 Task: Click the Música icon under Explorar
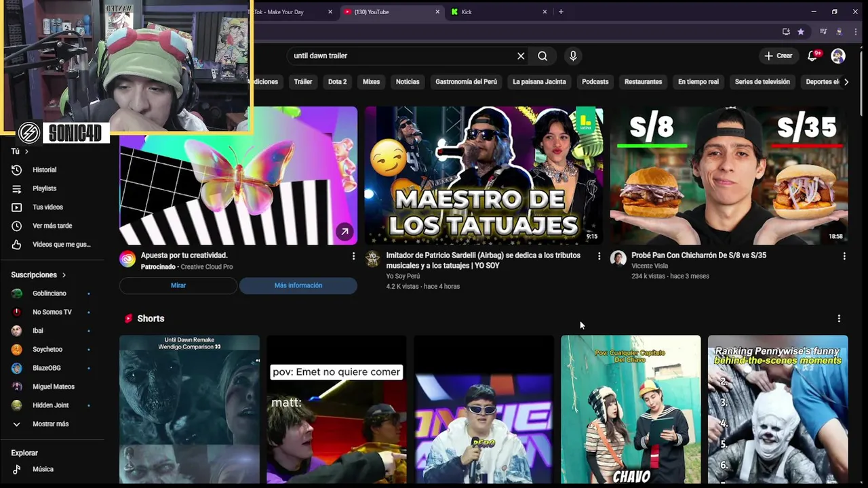coord(17,469)
